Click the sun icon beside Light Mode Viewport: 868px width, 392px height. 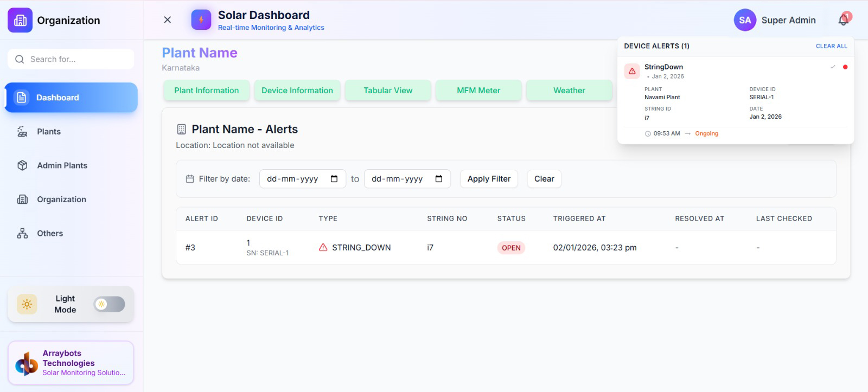(27, 304)
